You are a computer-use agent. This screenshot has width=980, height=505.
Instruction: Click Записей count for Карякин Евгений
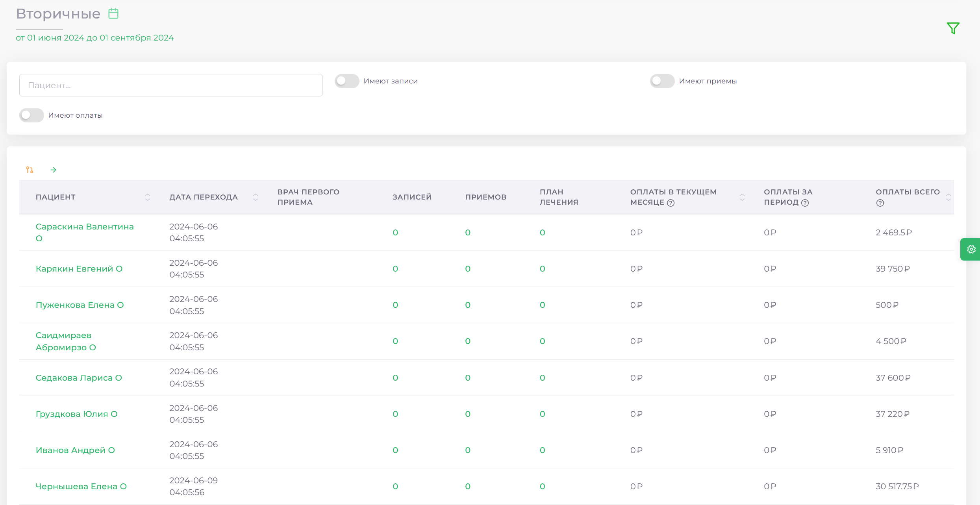[x=395, y=269]
